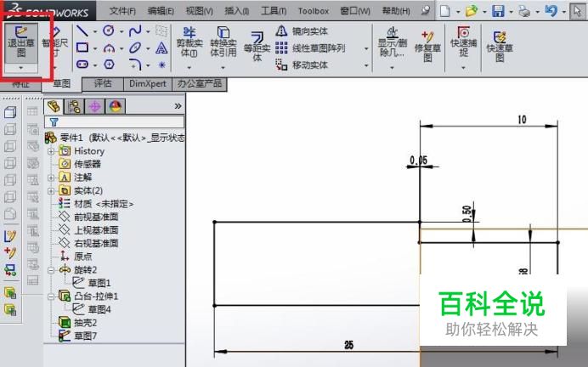Image resolution: width=588 pixels, height=367 pixels.
Task: Click Linear Sketch Pattern (线性草图阵列)
Action: click(x=310, y=48)
